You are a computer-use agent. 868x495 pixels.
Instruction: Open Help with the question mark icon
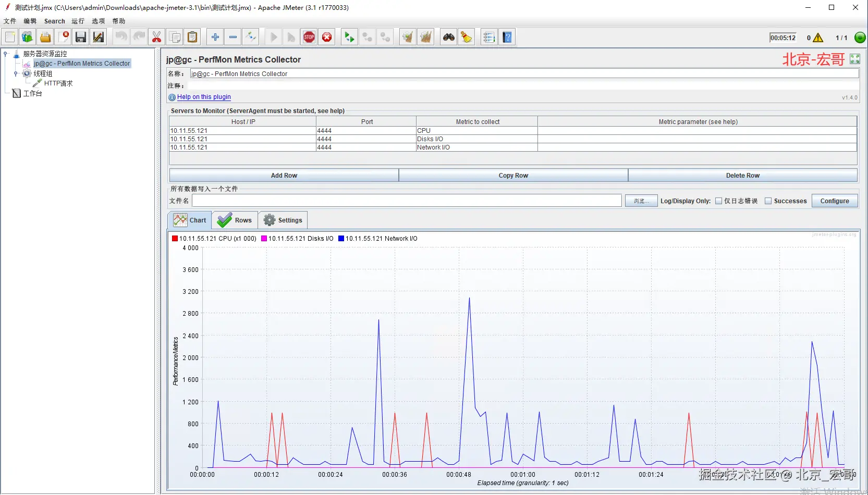pos(507,37)
